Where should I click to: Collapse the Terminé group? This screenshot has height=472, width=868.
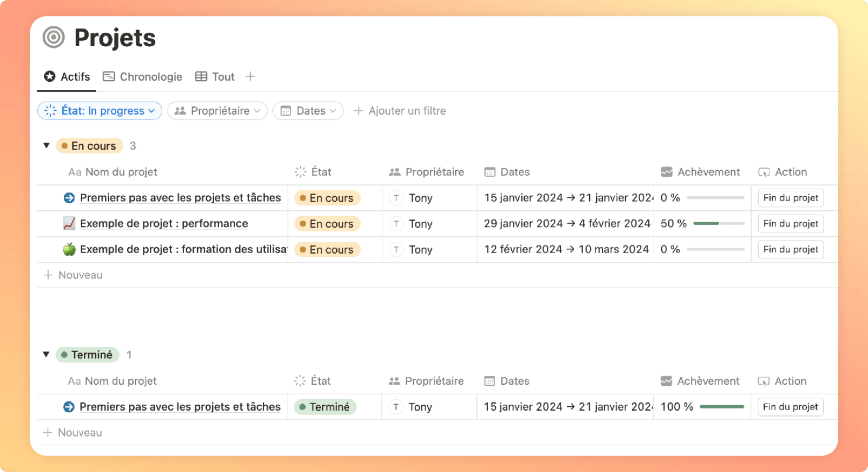(46, 354)
